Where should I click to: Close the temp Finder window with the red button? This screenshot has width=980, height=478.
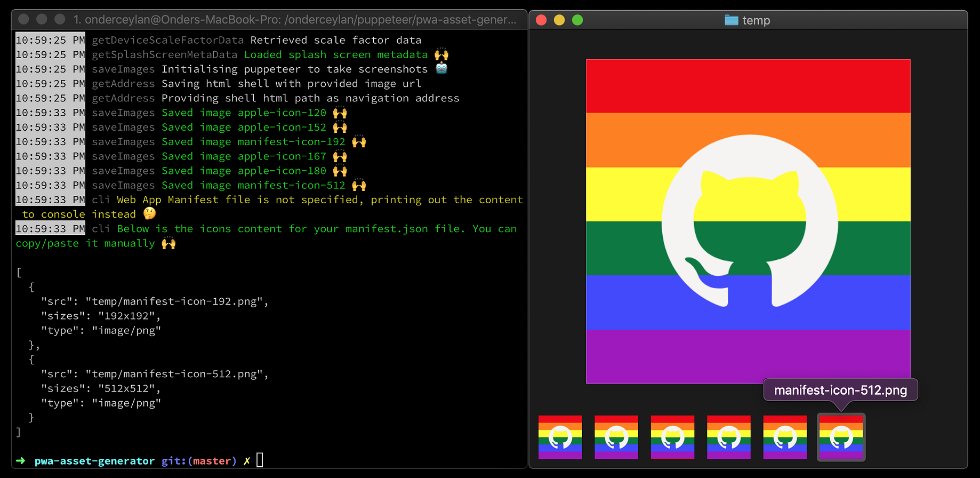pyautogui.click(x=541, y=20)
